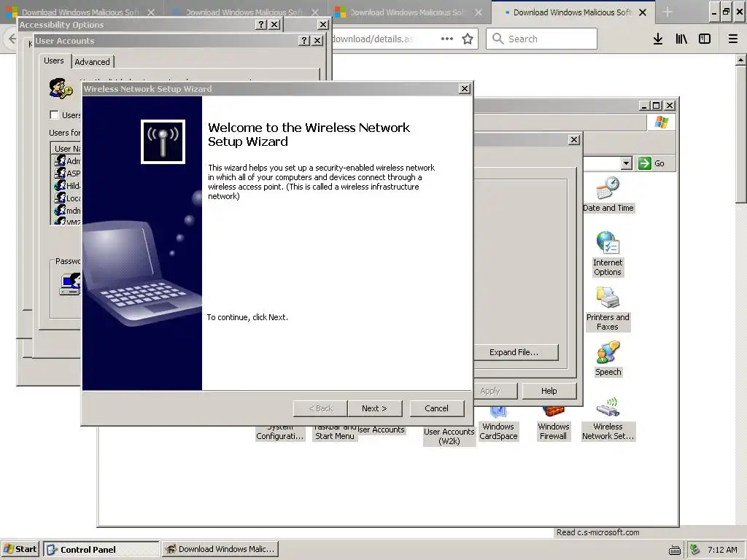Open Taskbar and Start Menu item

click(334, 433)
